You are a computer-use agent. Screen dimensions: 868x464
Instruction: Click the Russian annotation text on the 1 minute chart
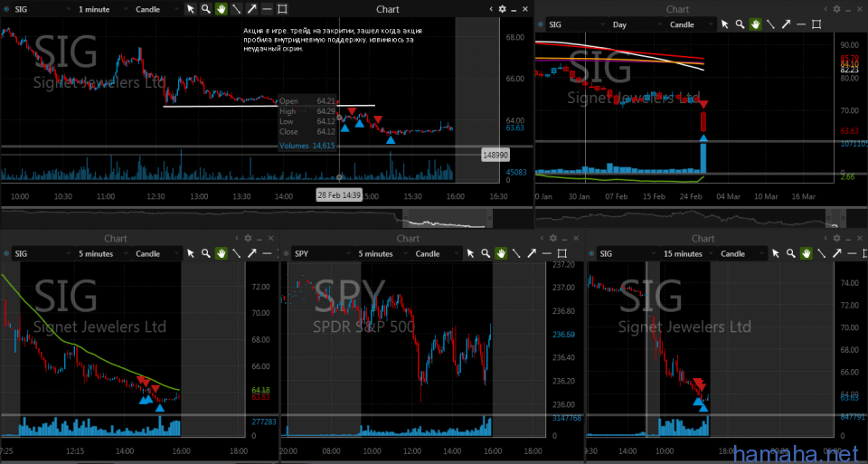(333, 40)
